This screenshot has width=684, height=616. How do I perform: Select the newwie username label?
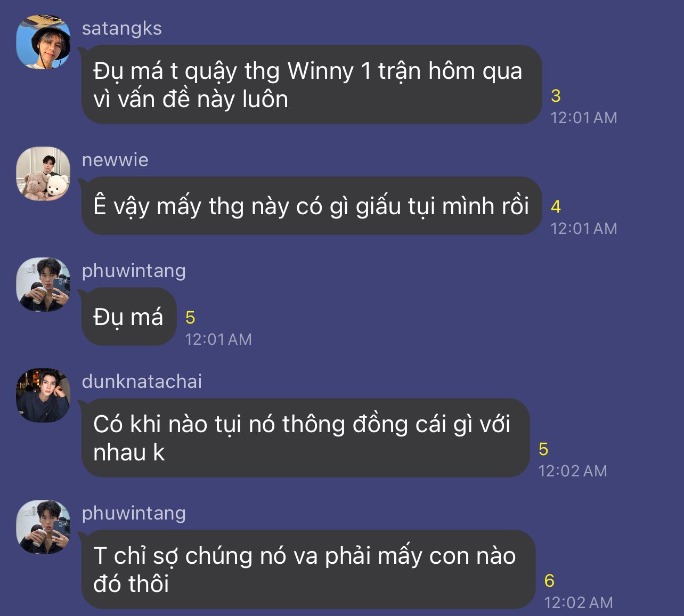click(115, 160)
